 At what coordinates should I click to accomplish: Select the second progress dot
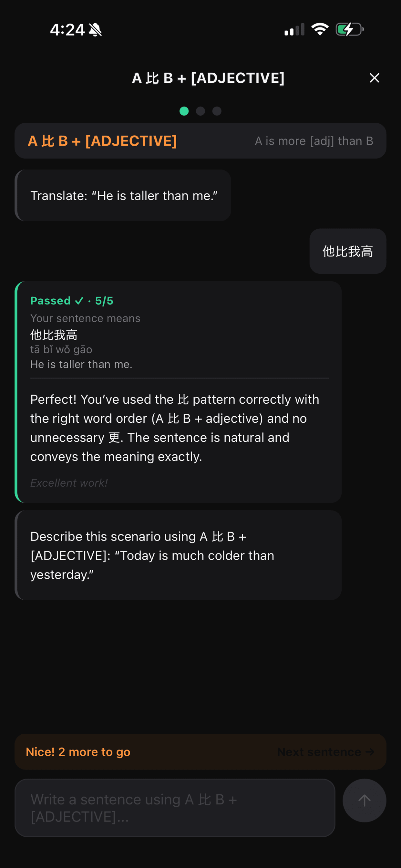click(x=200, y=111)
